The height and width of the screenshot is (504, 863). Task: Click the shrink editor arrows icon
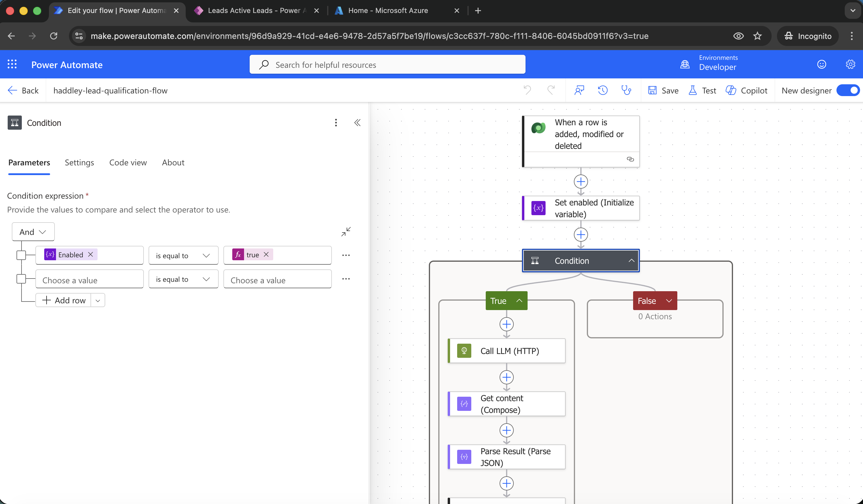pyautogui.click(x=346, y=232)
